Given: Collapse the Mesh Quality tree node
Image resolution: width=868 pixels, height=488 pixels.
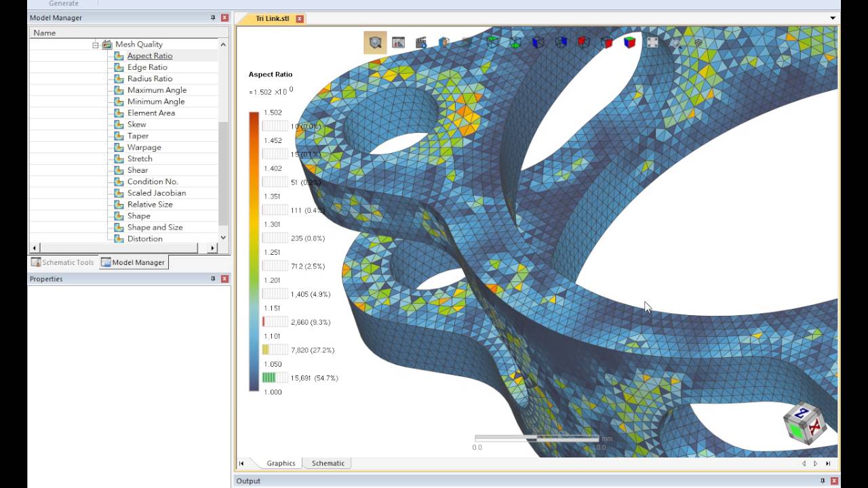Looking at the screenshot, I should pos(96,45).
